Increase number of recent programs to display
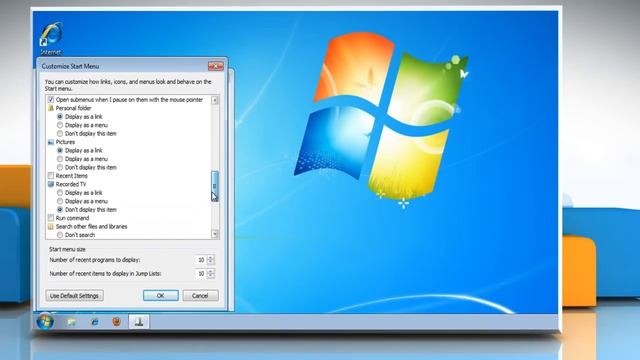The image size is (640, 360). pos(211,258)
